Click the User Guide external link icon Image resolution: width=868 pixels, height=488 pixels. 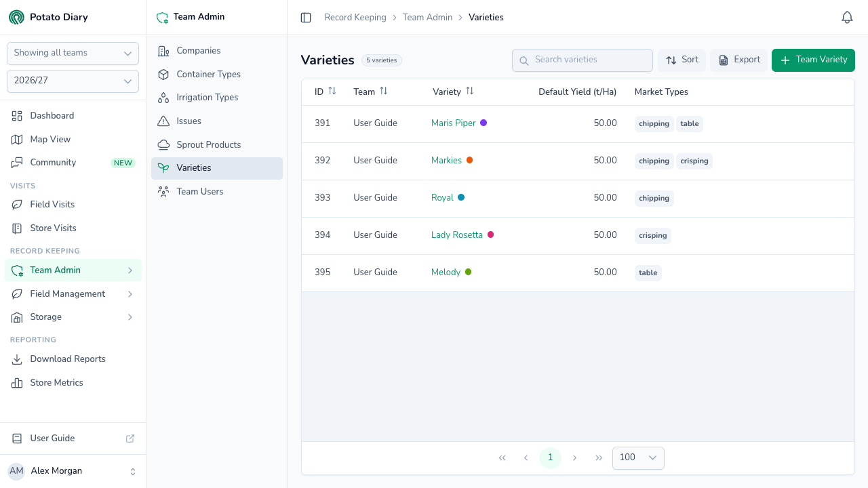click(x=130, y=439)
